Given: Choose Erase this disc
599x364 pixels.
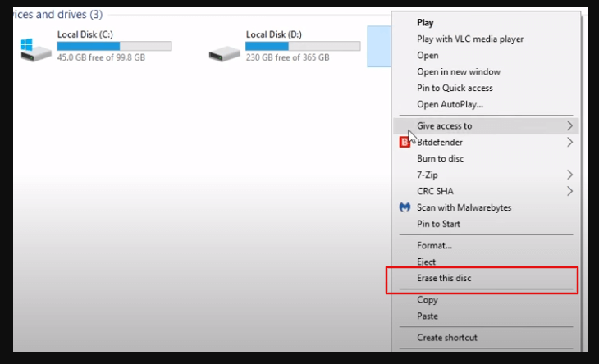Looking at the screenshot, I should pyautogui.click(x=444, y=279).
